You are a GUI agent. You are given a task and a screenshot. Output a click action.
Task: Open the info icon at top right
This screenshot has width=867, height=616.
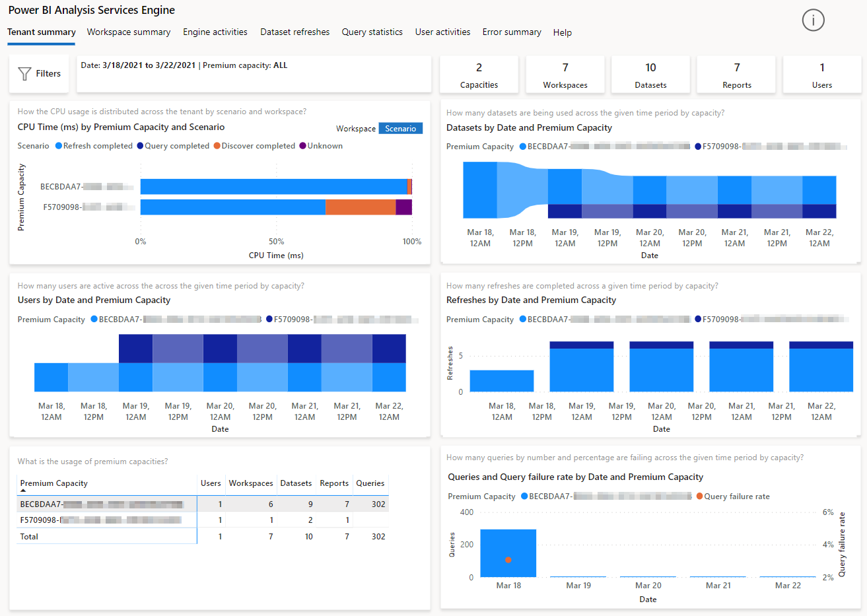pos(813,20)
